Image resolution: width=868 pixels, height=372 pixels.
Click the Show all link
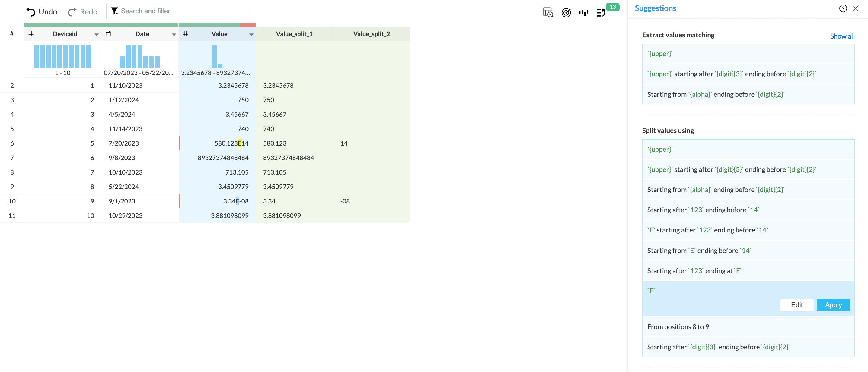pos(842,36)
